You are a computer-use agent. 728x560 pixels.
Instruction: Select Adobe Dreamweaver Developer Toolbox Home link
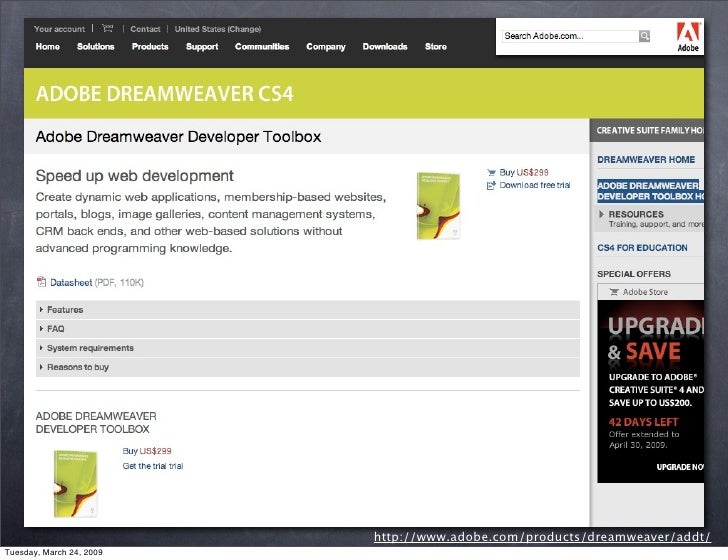coord(650,191)
